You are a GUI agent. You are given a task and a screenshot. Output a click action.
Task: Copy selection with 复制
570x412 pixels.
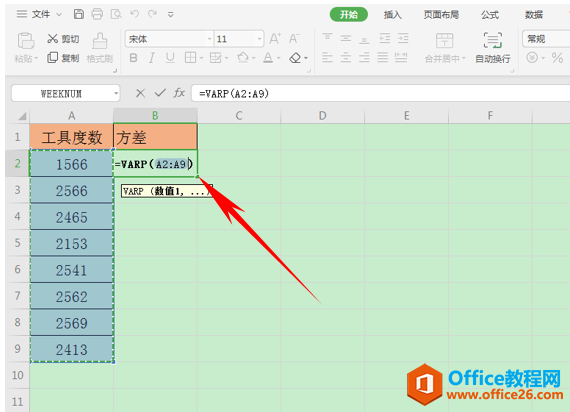(x=63, y=58)
